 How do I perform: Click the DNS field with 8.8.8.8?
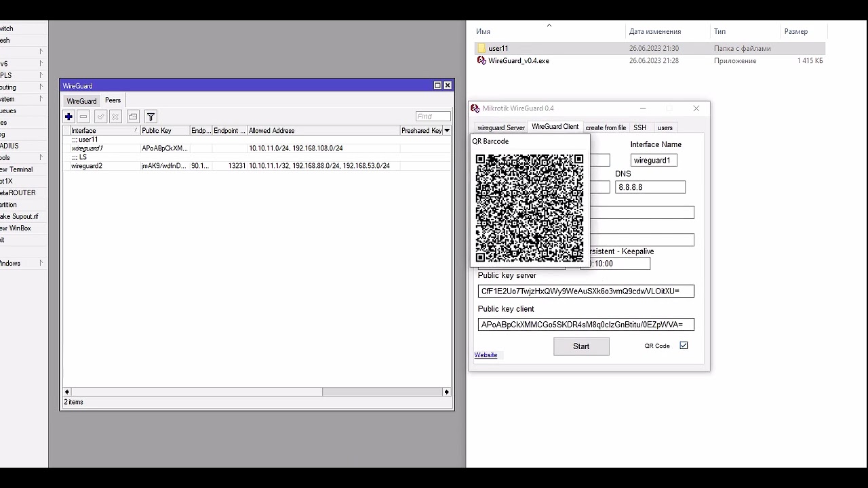point(650,187)
